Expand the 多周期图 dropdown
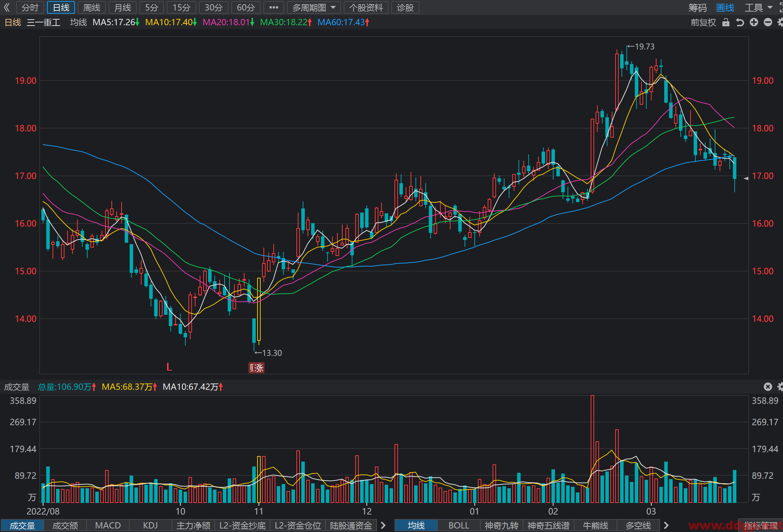The height and width of the screenshot is (532, 783). pos(314,7)
